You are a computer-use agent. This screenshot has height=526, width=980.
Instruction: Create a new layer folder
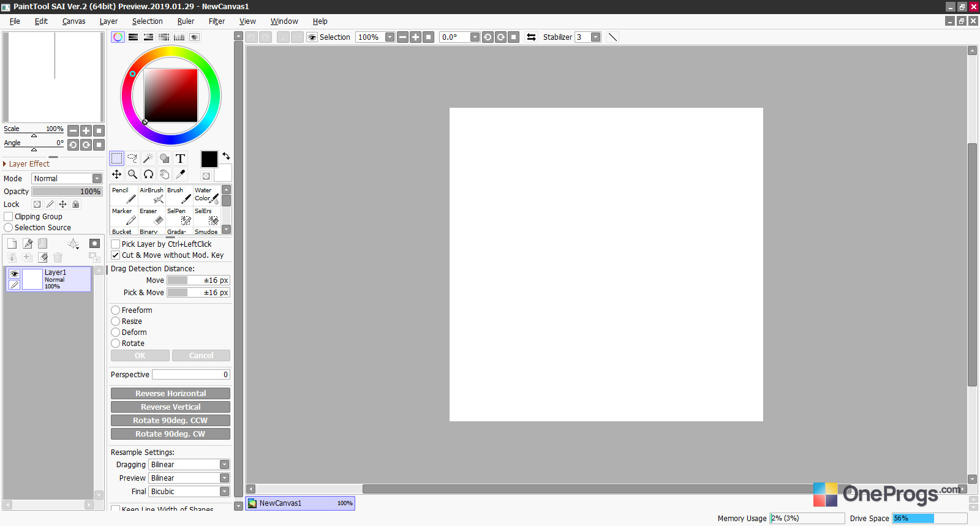coord(43,244)
